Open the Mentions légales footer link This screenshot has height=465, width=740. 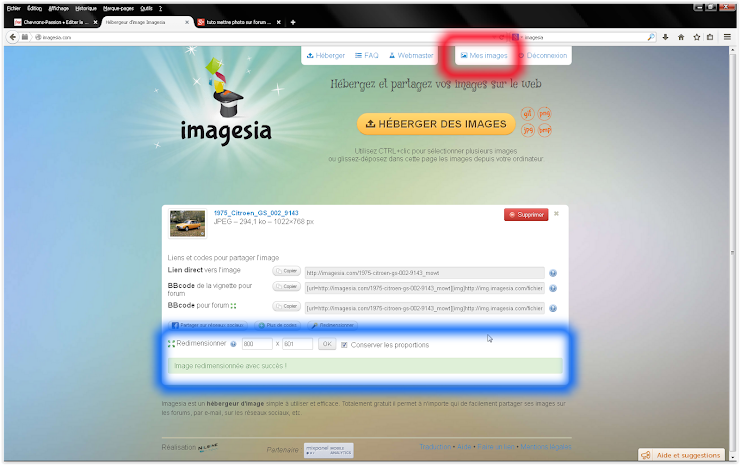546,447
